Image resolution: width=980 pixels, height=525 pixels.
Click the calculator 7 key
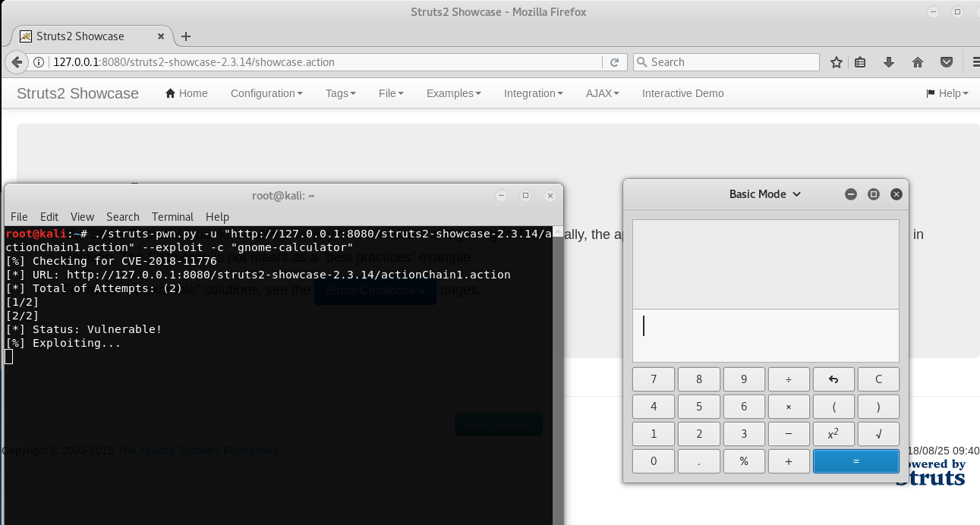point(654,379)
